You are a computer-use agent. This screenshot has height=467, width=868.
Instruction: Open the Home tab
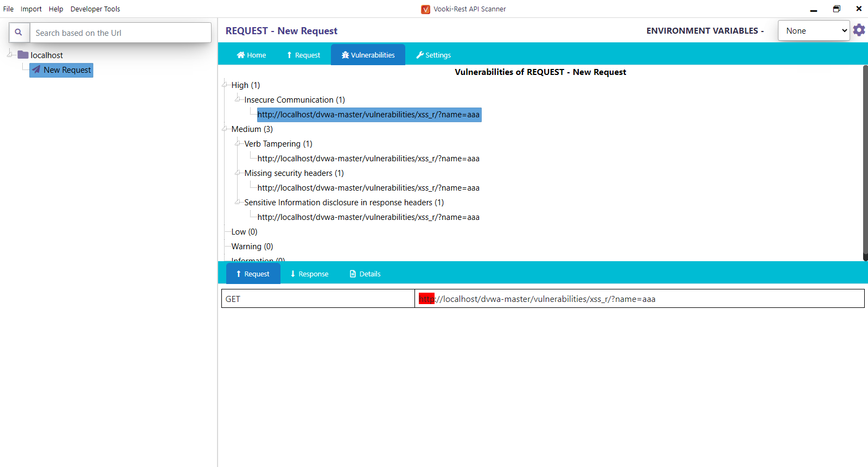point(252,55)
